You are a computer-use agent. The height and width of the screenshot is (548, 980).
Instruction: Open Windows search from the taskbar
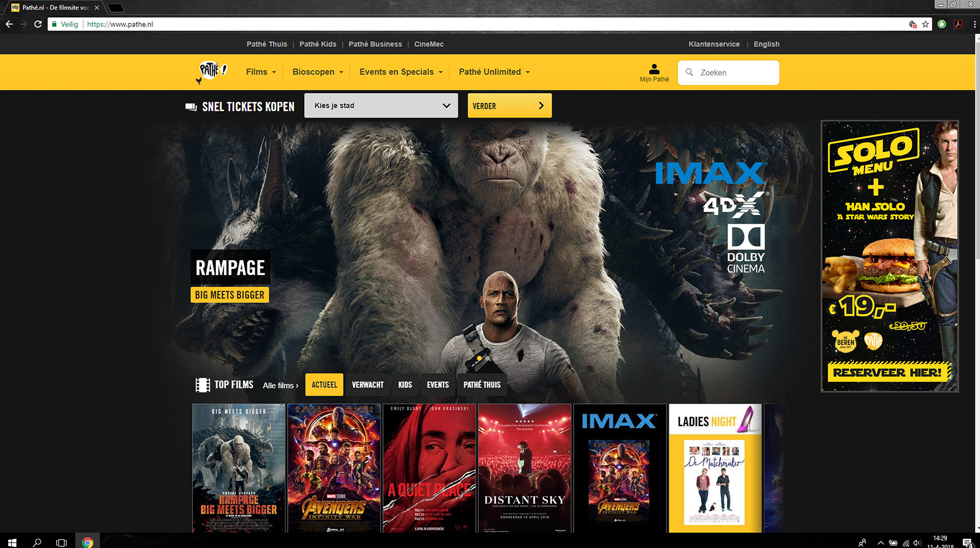click(x=37, y=542)
